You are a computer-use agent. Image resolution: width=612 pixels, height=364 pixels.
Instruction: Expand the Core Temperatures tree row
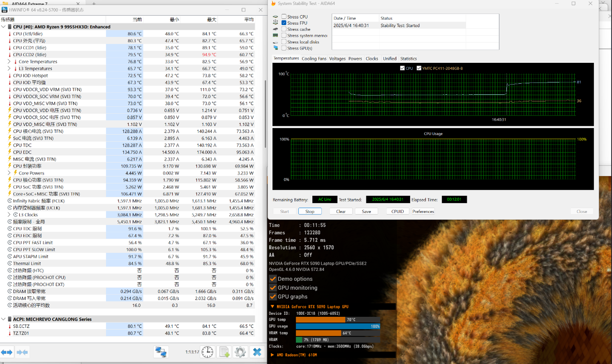point(9,62)
